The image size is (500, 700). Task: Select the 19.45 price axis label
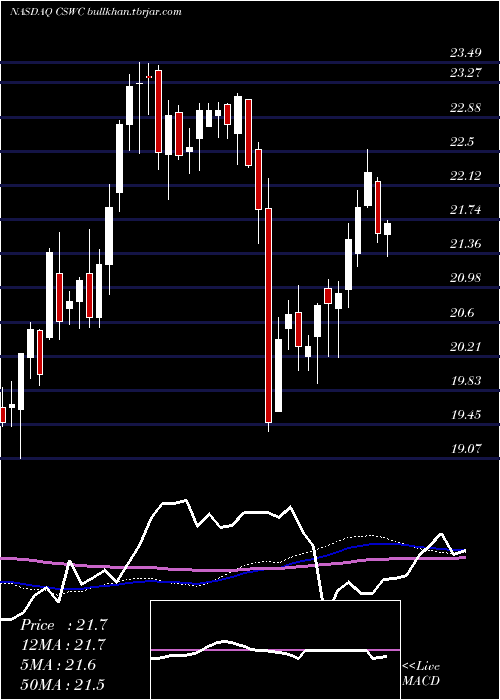point(466,415)
